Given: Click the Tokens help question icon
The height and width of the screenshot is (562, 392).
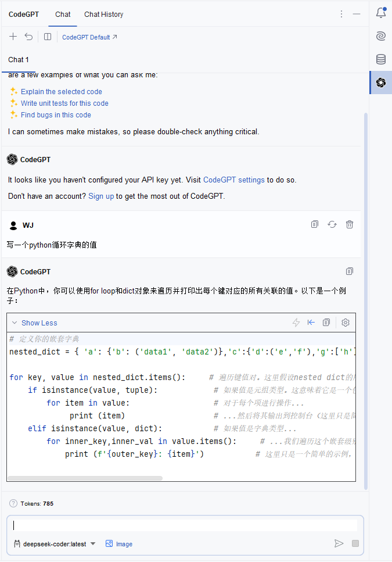Looking at the screenshot, I should tap(13, 503).
